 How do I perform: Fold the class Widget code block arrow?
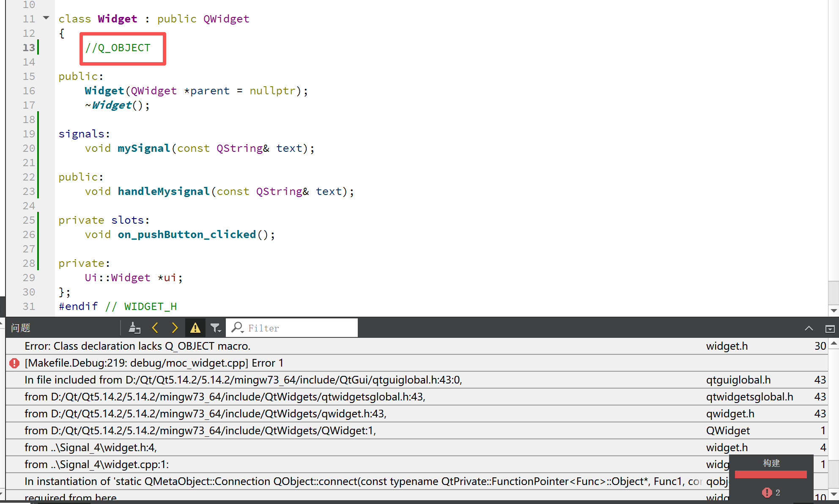pyautogui.click(x=46, y=18)
